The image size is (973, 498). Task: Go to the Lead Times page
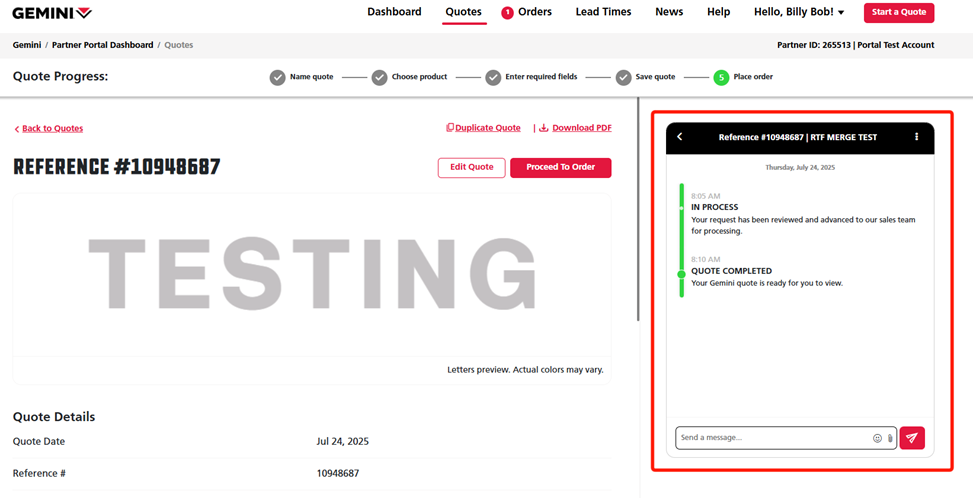603,12
